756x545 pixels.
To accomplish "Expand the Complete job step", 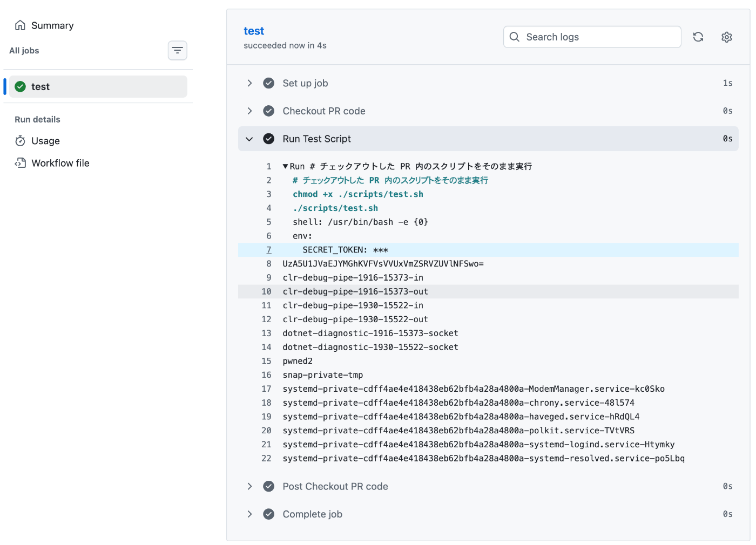I will [x=249, y=514].
